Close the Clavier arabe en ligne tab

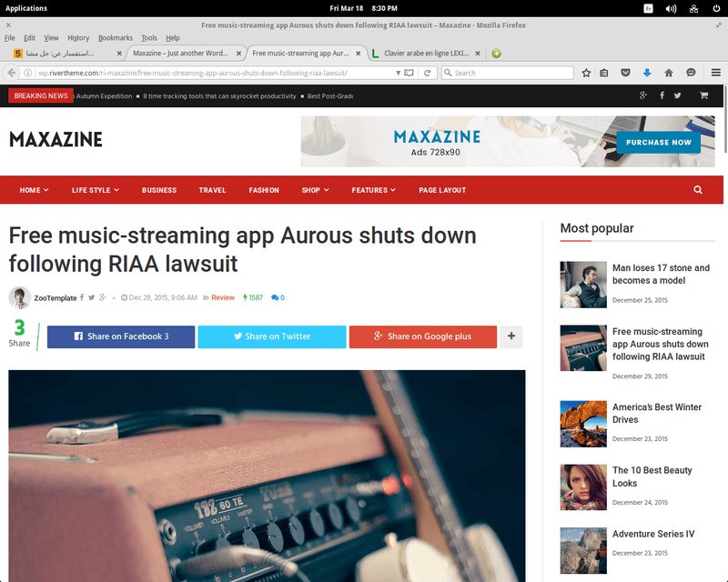pos(477,54)
